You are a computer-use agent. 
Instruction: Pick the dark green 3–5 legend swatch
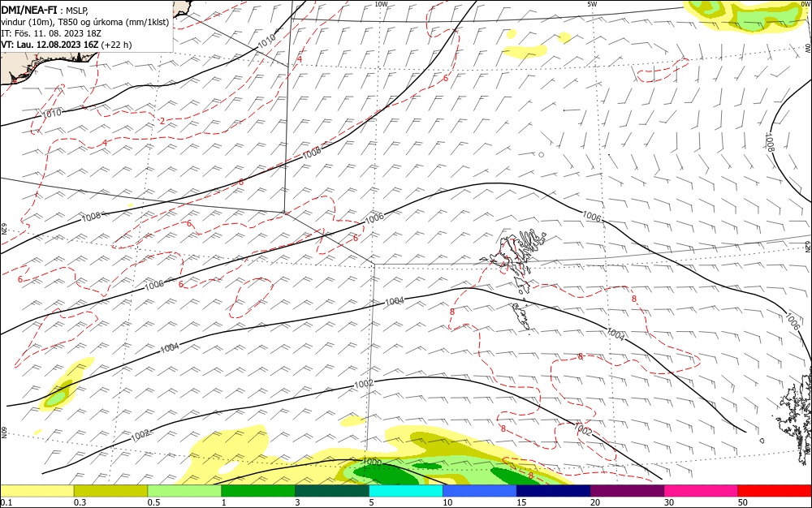[332, 491]
